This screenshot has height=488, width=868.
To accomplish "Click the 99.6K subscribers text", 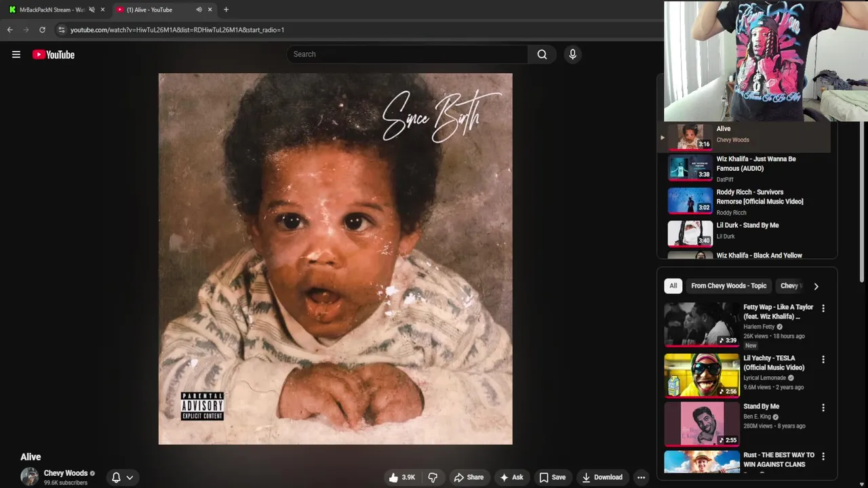I will pyautogui.click(x=66, y=483).
